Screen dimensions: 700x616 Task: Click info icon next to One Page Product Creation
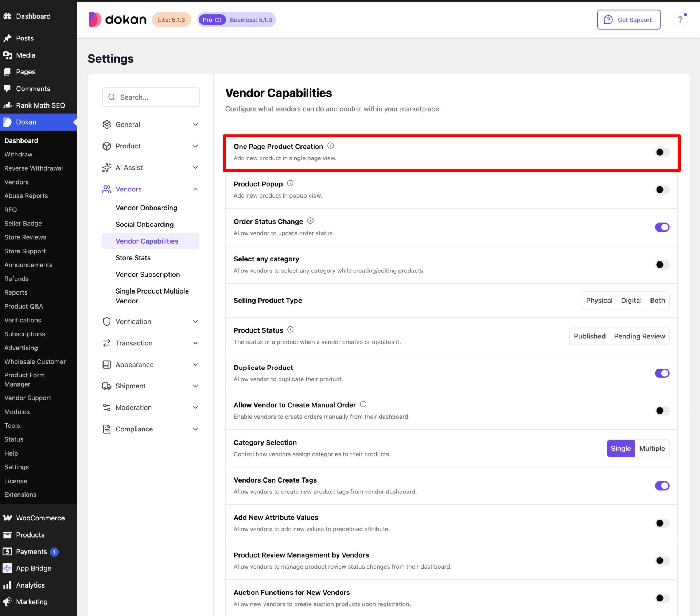click(331, 146)
